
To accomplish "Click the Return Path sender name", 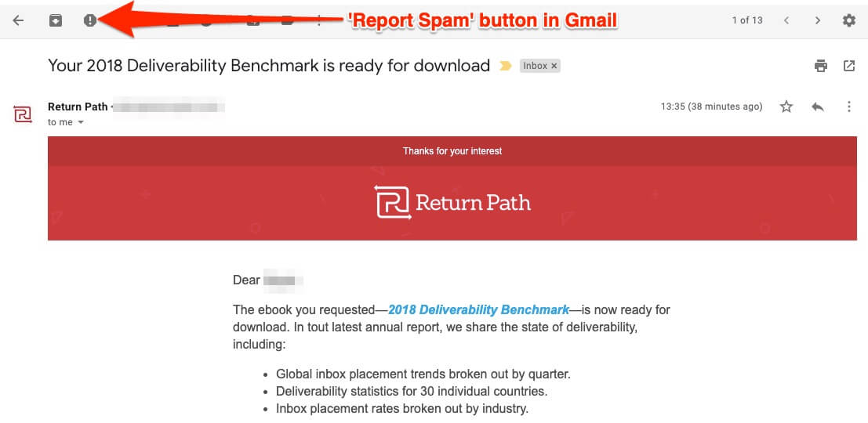I will point(78,107).
